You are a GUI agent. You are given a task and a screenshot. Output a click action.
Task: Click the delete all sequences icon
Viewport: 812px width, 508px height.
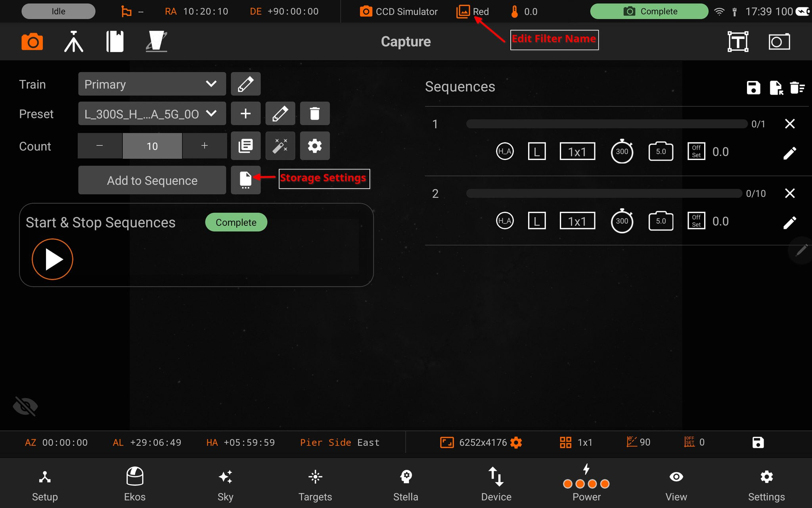[797, 87]
